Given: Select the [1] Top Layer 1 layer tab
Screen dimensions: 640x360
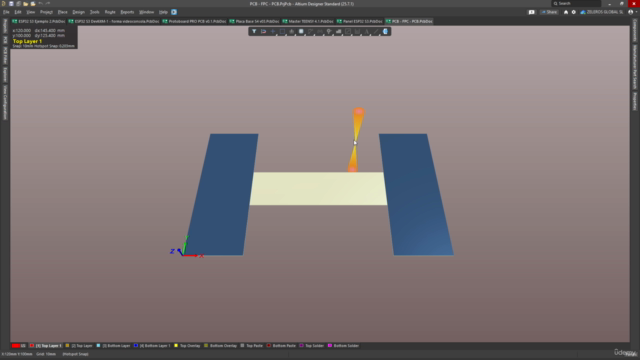Looking at the screenshot, I should point(45,346).
